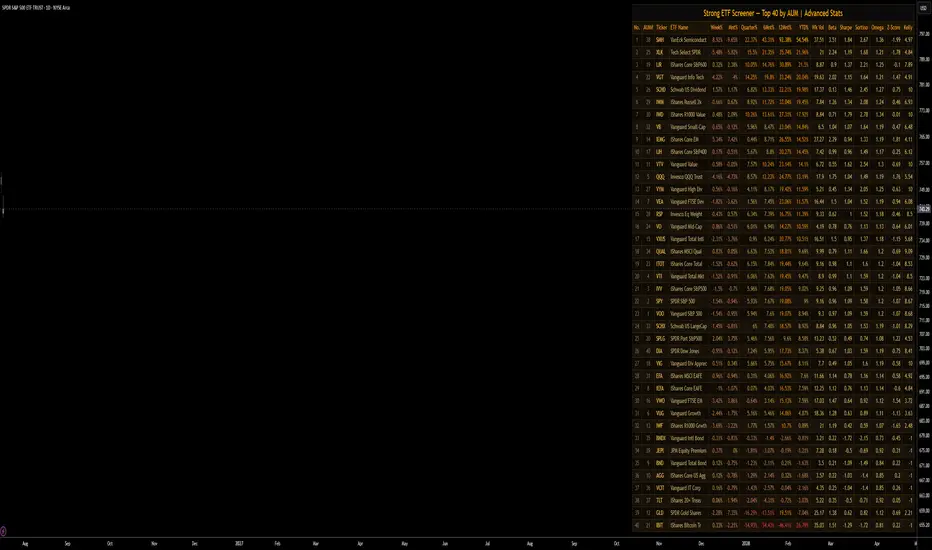Screen dimensions: 932x550
Task: Click the 'Strong ETF Screener – Top 40 by AUM' table title
Action: point(773,13)
